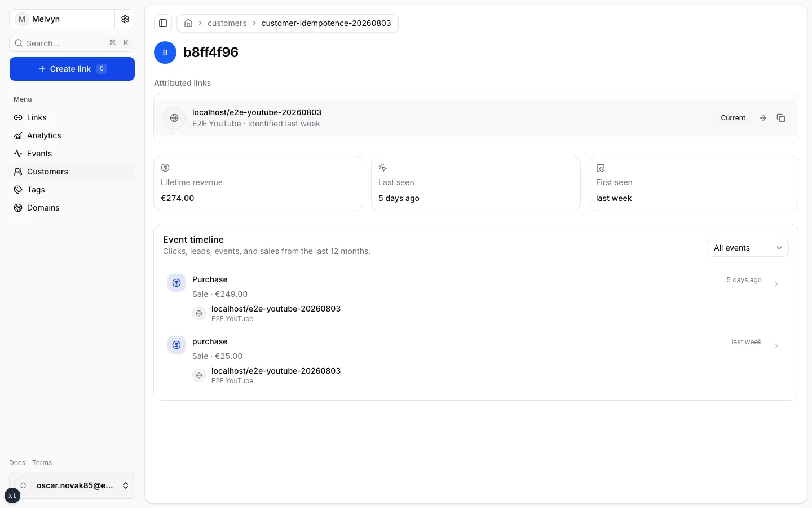
Task: Click link under the €25.00 purchase event
Action: click(x=276, y=371)
